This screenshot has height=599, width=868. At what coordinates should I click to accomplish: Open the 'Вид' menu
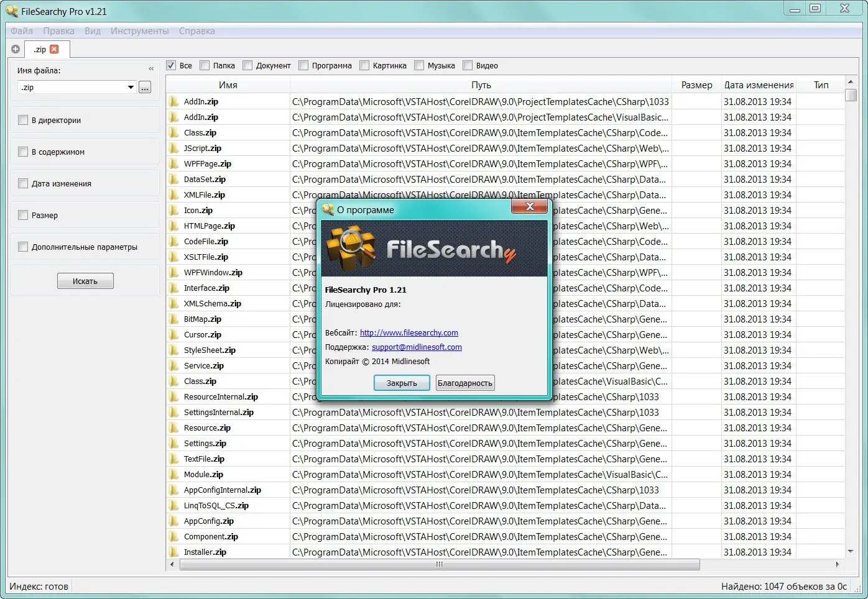coord(93,31)
